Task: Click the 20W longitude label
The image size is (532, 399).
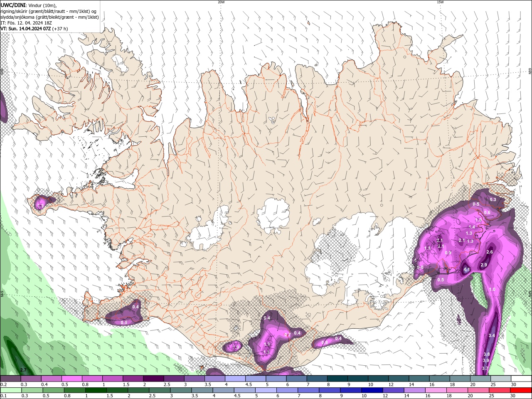Action: coord(221,2)
